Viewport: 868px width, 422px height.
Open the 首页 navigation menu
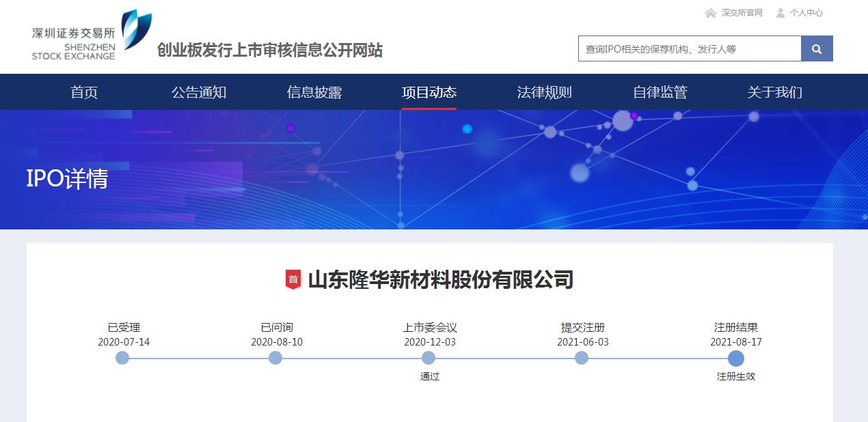point(83,92)
